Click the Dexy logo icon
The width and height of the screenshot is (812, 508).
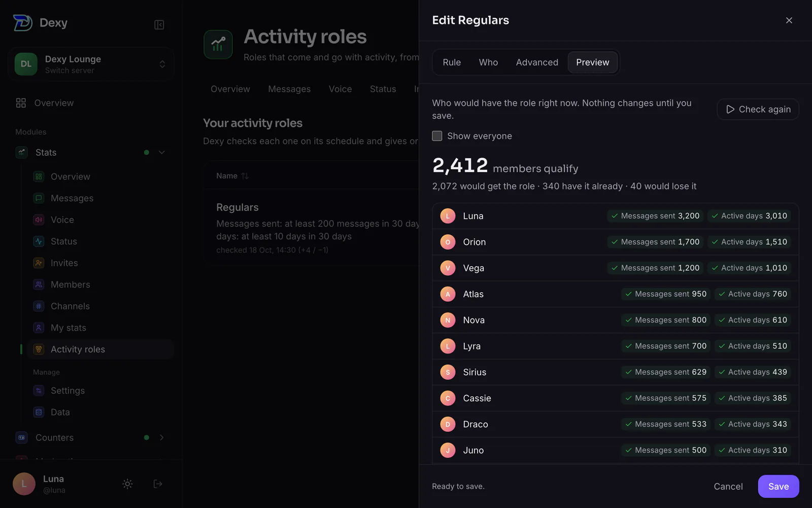[22, 23]
